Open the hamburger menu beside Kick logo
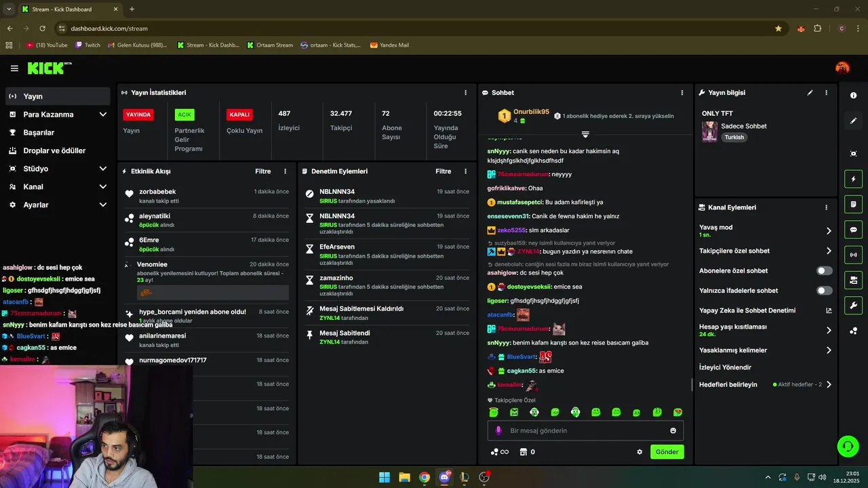This screenshot has height=488, width=868. 14,68
